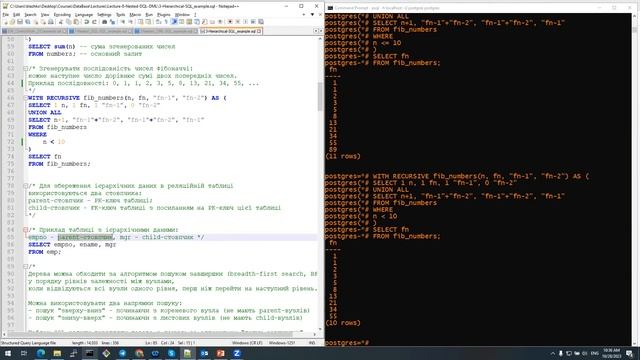Open the File menu
Viewport: 640px width, 360px height.
(5, 15)
